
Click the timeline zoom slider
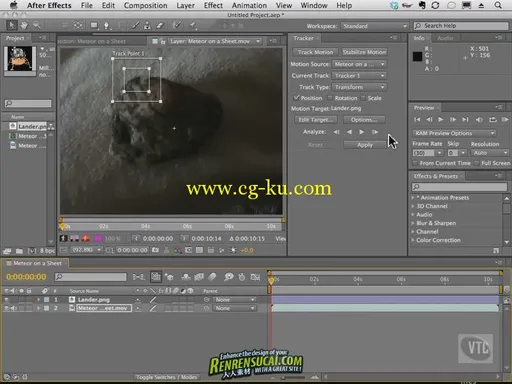[293, 377]
